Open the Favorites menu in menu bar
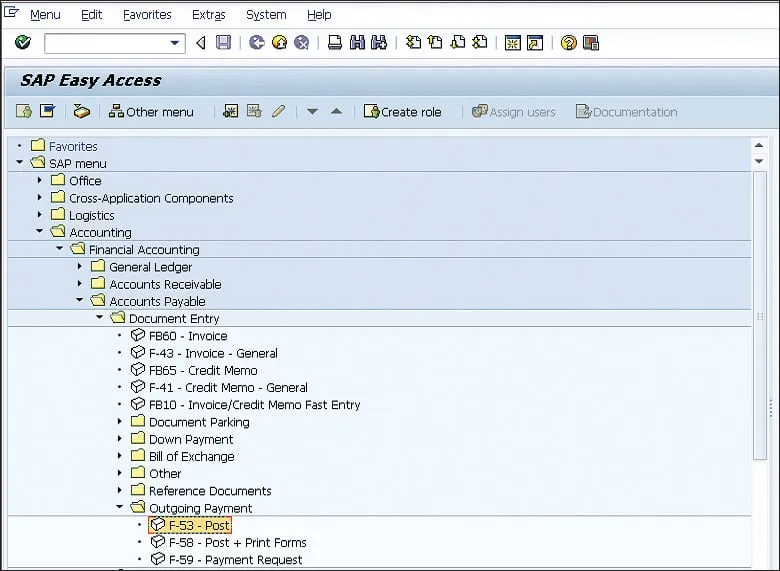This screenshot has width=780, height=571. [147, 15]
